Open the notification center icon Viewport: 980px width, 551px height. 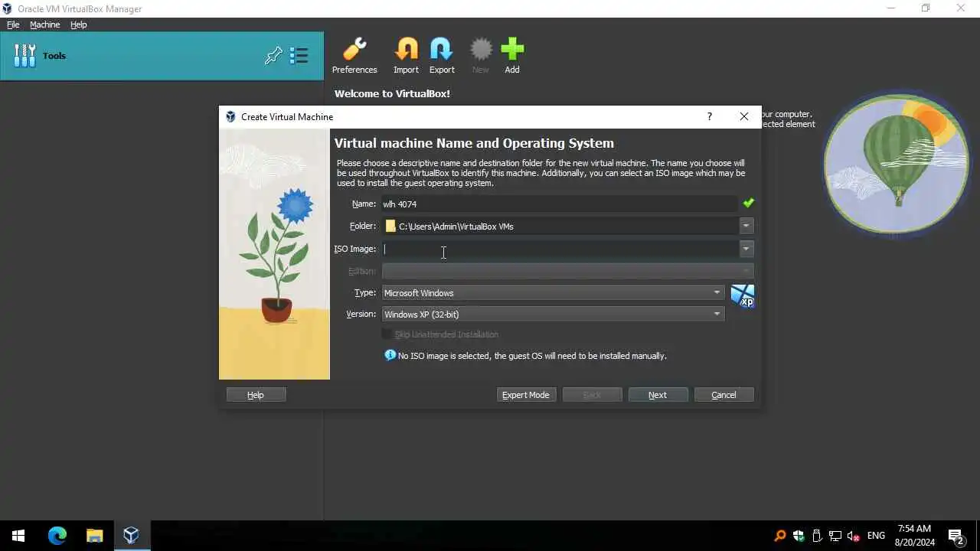[955, 536]
